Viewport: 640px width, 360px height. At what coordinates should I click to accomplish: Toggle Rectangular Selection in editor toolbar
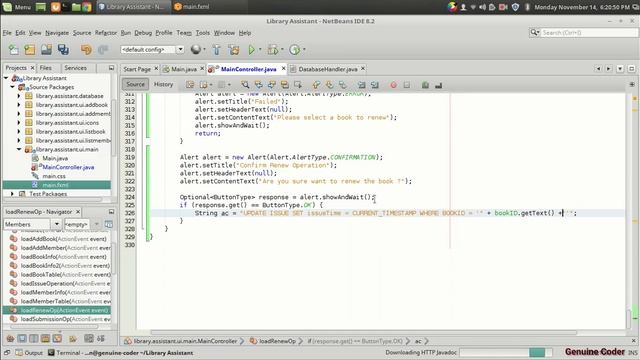[298, 85]
